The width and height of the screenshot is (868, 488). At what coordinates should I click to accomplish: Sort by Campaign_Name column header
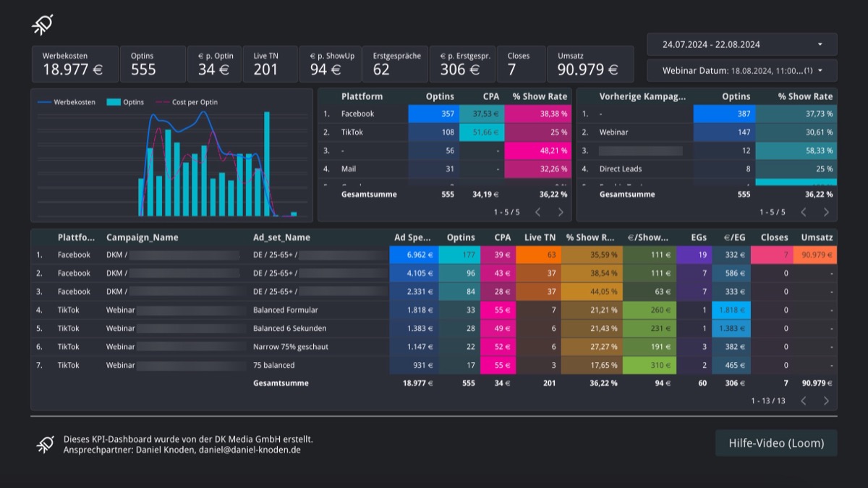142,237
